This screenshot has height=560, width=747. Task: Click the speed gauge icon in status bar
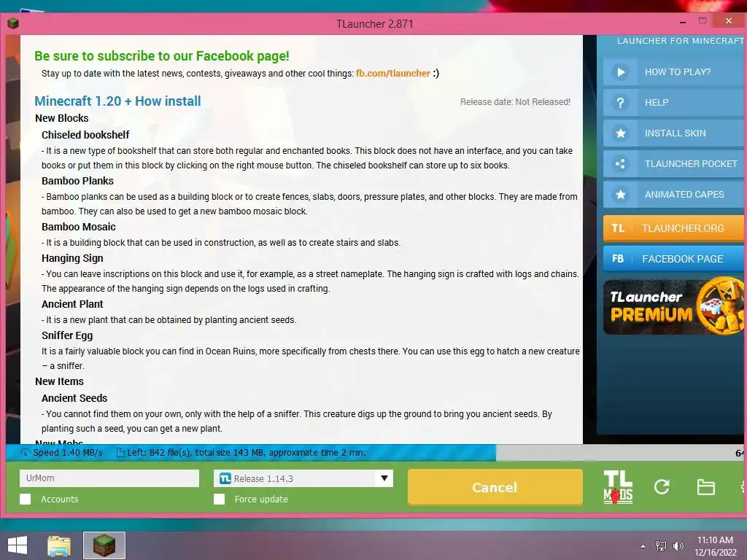click(25, 452)
